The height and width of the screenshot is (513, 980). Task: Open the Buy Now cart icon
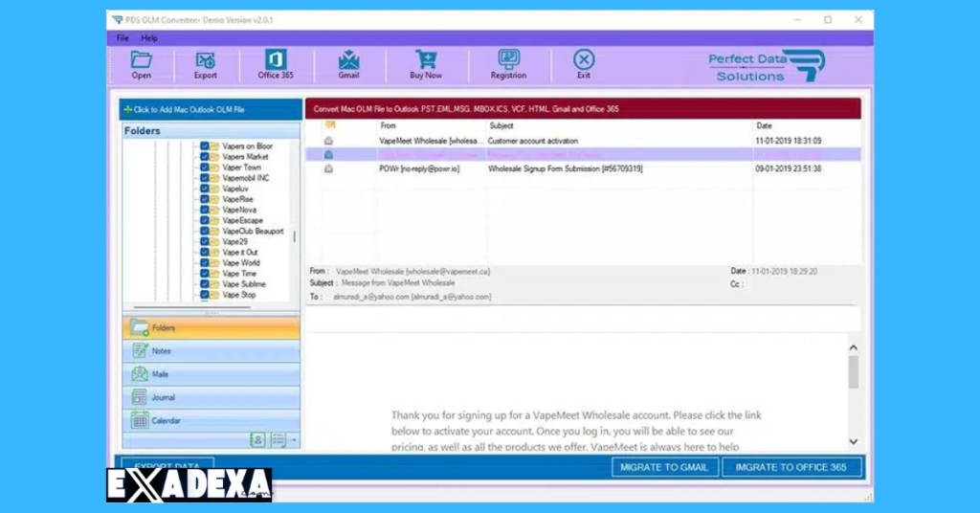coord(426,65)
